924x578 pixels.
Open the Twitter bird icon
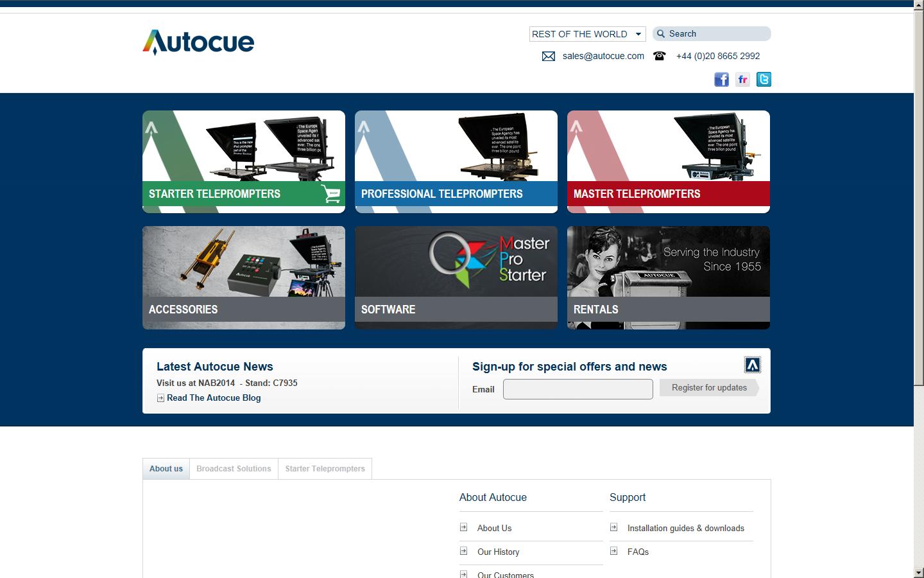pos(764,80)
